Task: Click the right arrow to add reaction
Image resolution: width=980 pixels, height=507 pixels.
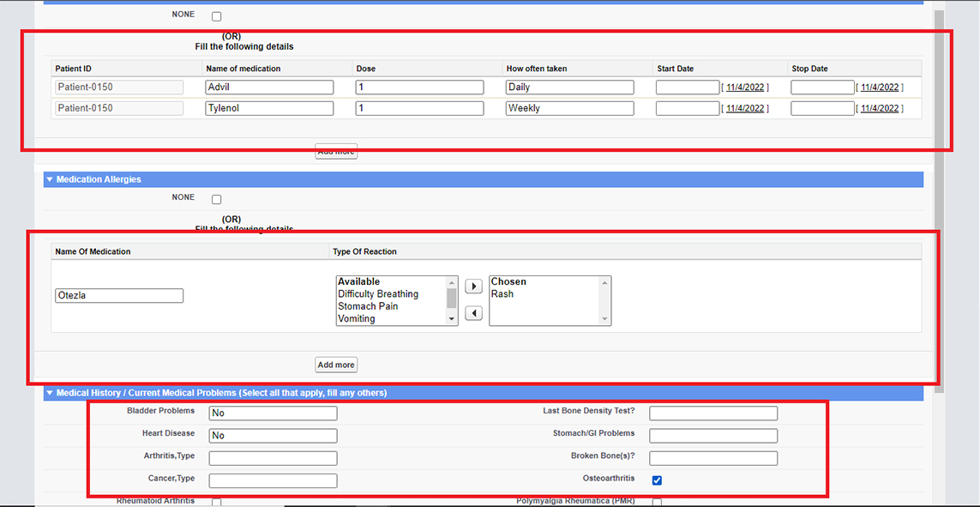Action: tap(473, 287)
